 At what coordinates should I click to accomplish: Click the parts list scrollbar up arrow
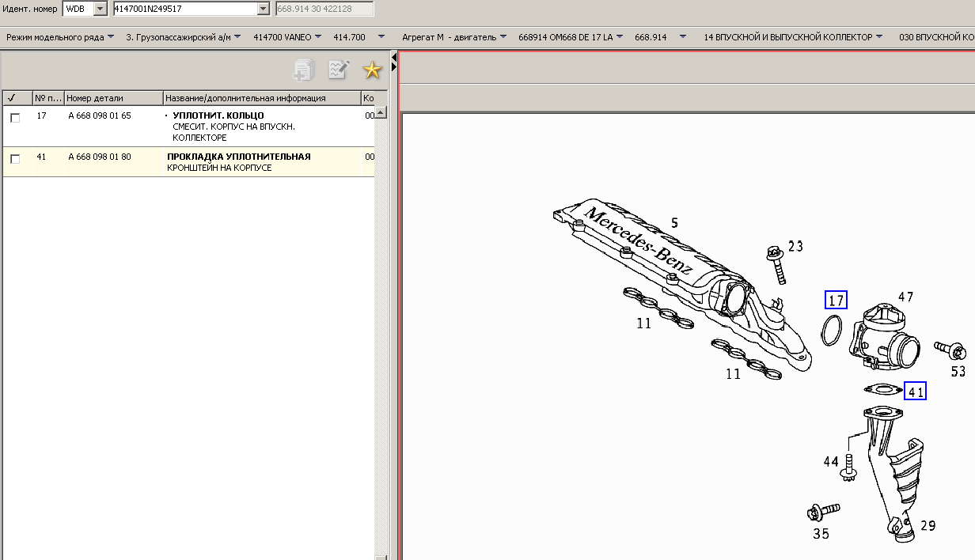(x=381, y=113)
